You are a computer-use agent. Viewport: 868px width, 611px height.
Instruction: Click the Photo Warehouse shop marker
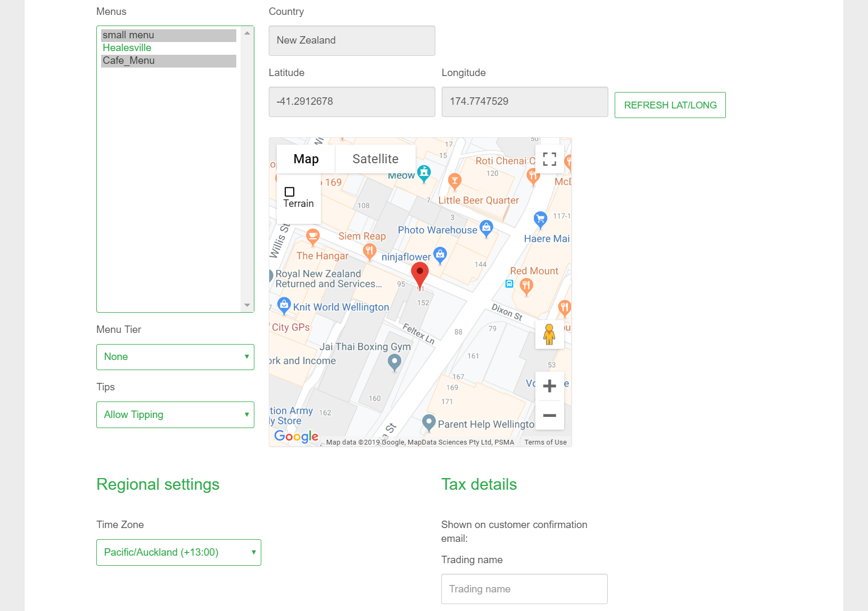pos(486,228)
